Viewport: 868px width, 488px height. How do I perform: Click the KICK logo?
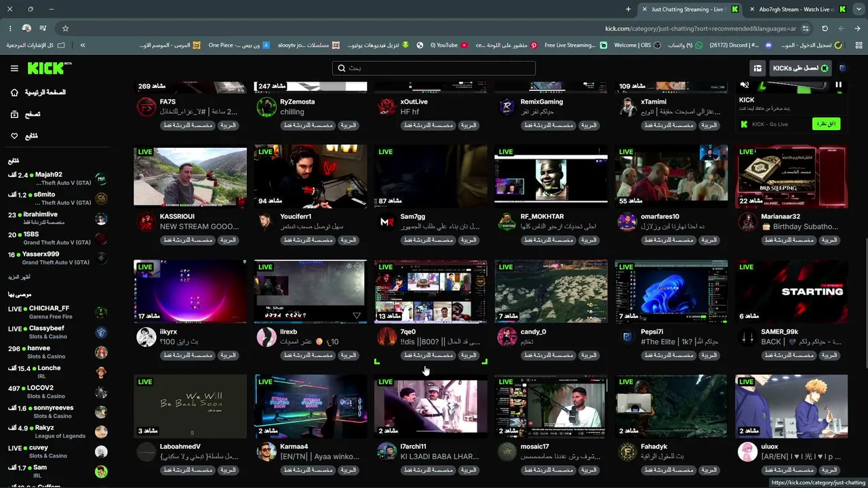coord(49,68)
